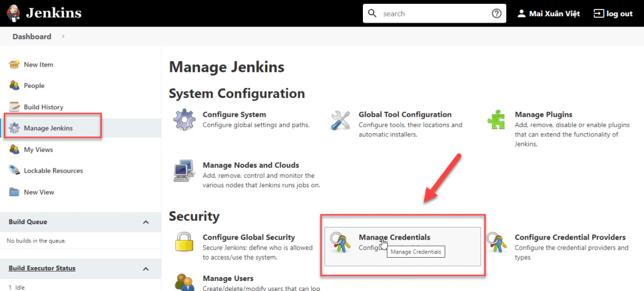Click the log out link text

tap(619, 14)
